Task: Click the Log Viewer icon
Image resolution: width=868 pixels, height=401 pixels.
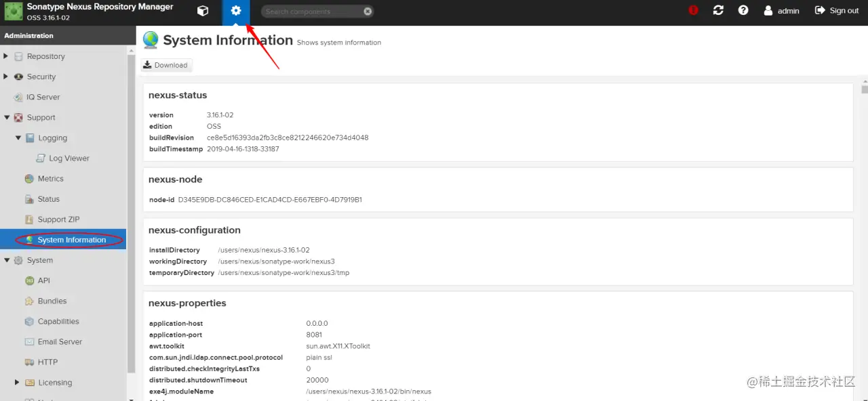Action: point(41,158)
